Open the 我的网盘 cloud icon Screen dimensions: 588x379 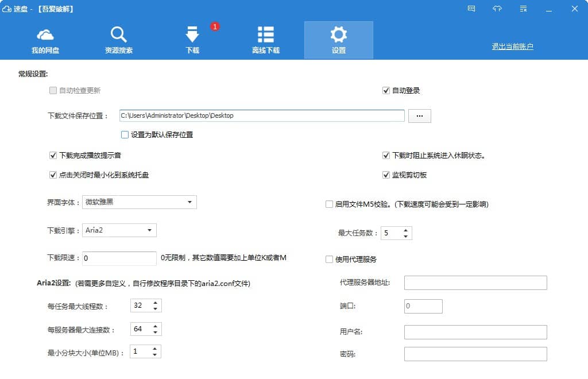point(45,35)
